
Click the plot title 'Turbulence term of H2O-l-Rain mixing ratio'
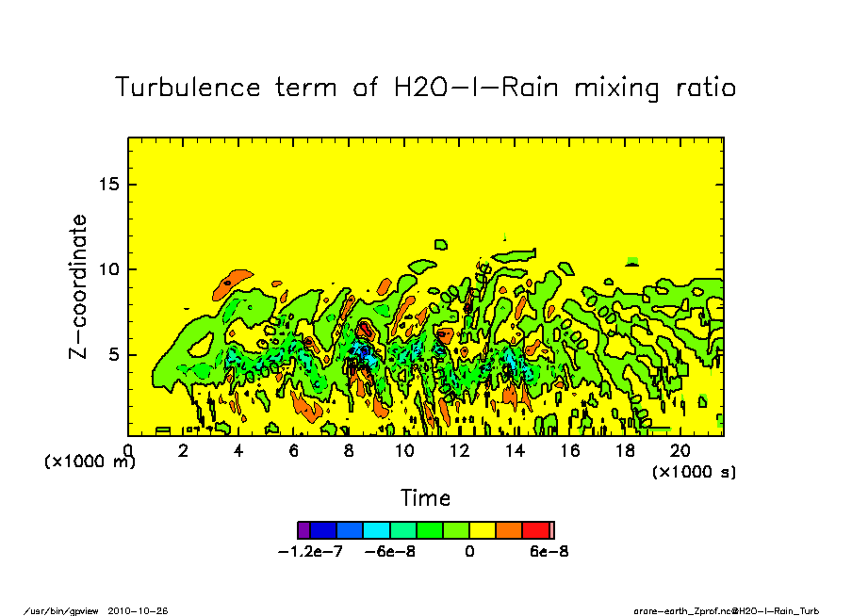[x=425, y=88]
